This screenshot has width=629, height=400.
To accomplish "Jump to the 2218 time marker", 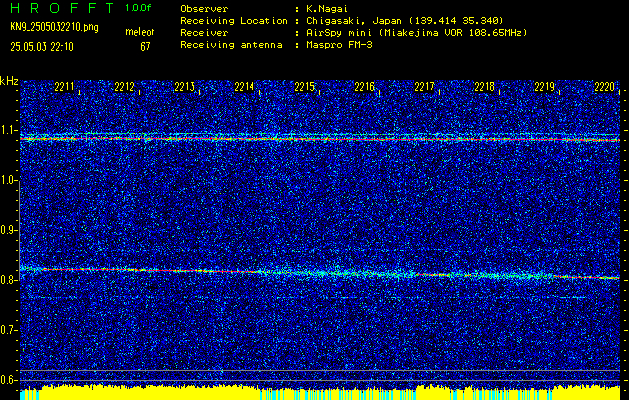I will [x=485, y=87].
